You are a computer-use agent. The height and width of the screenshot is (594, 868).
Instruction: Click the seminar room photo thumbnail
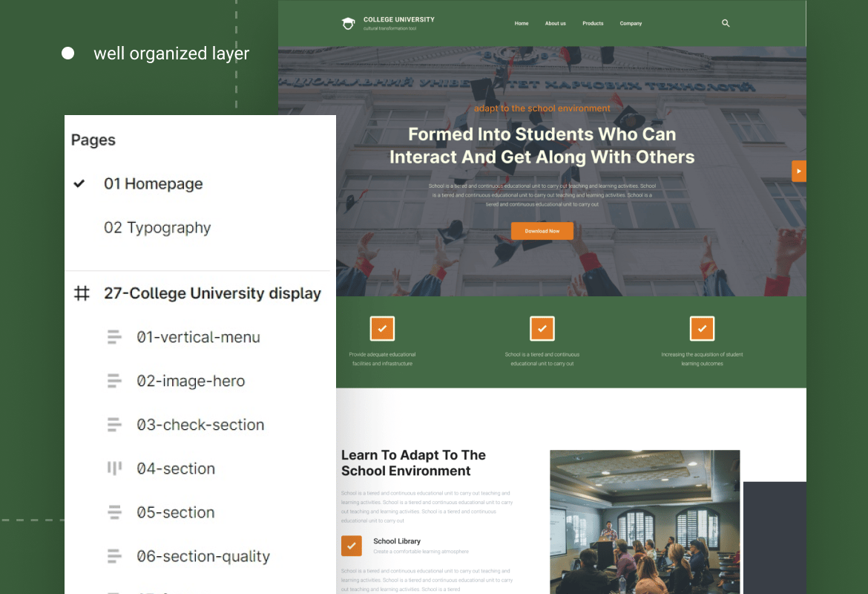[645, 522]
